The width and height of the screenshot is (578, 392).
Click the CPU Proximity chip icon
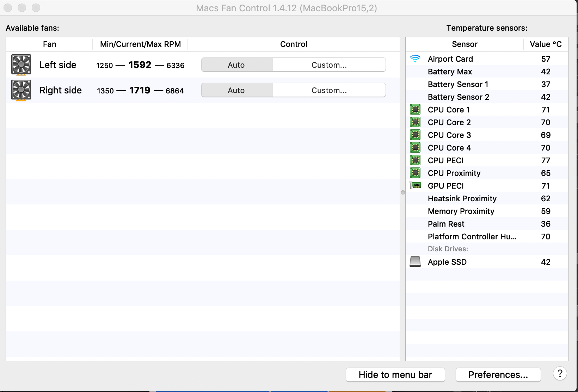(x=415, y=173)
